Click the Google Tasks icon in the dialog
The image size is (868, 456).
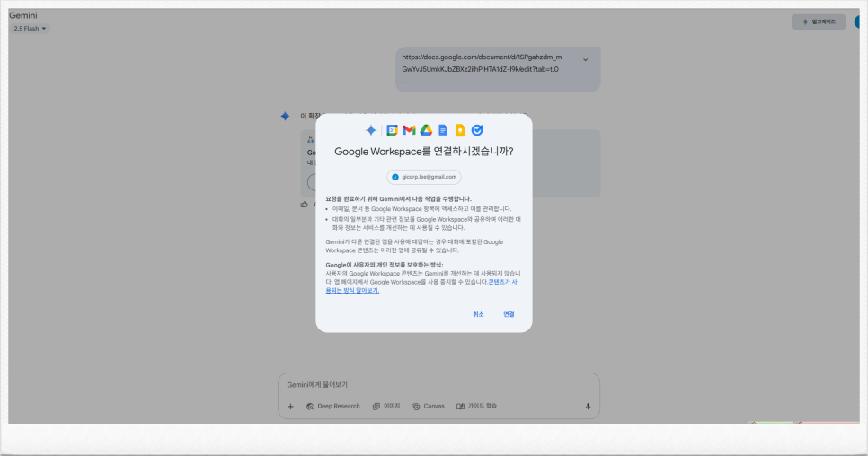[477, 130]
